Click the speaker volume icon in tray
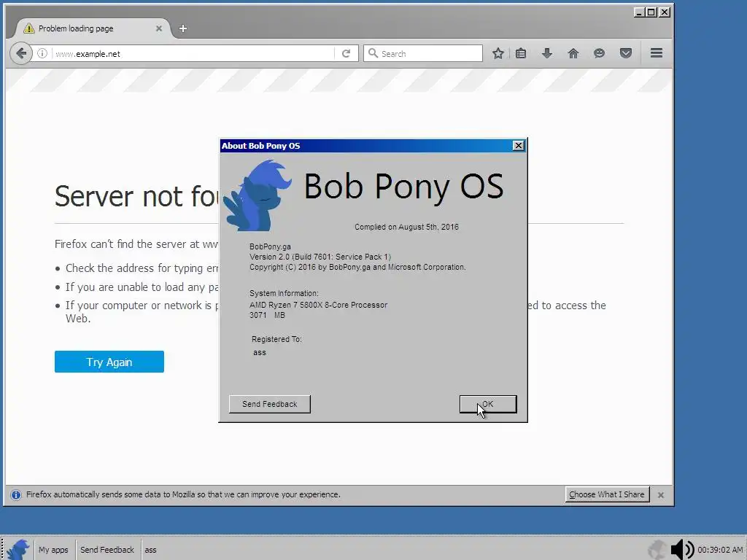 coord(682,550)
